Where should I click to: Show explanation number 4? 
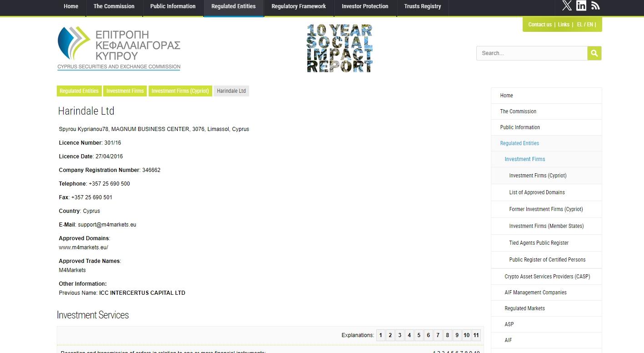point(409,335)
